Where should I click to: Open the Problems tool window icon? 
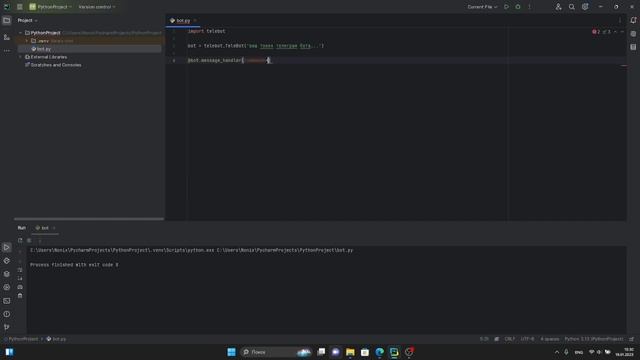(x=7, y=314)
